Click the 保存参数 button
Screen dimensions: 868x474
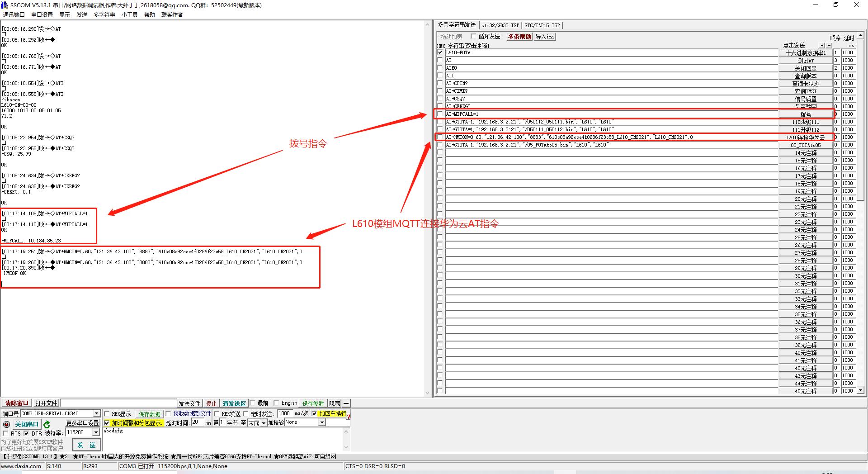[313, 403]
